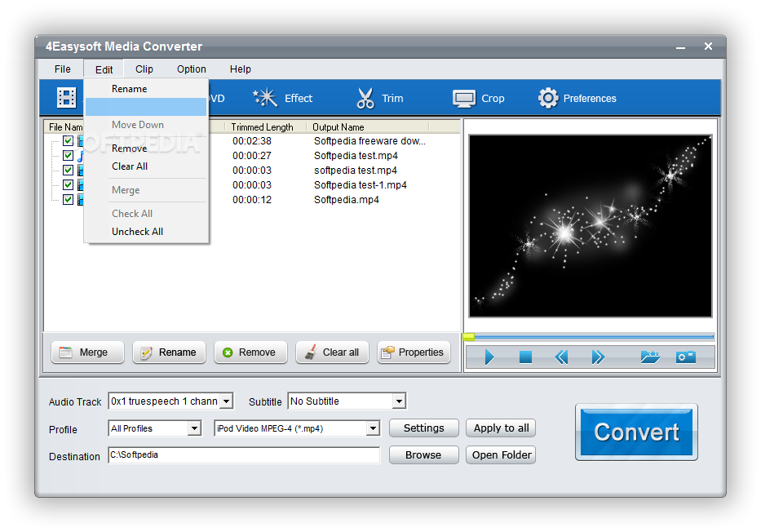
Task: Select the highlighted blank Edit menu entry
Action: point(146,107)
